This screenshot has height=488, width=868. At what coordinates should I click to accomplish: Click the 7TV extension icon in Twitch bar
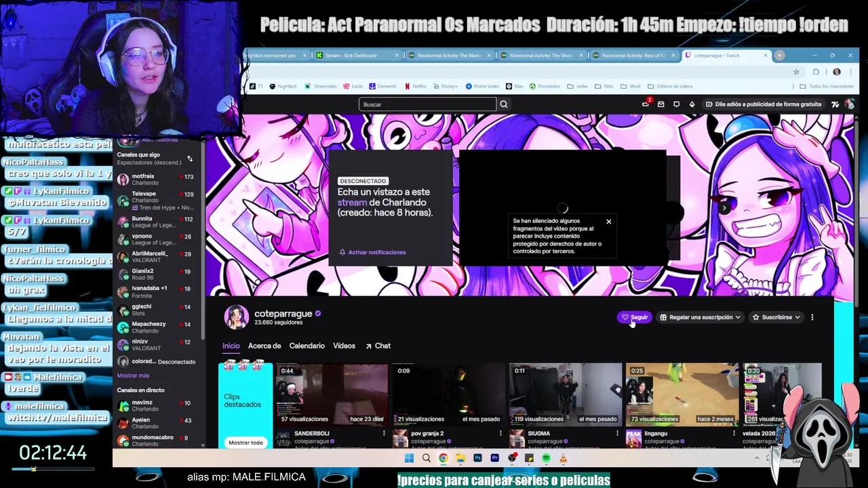click(835, 104)
